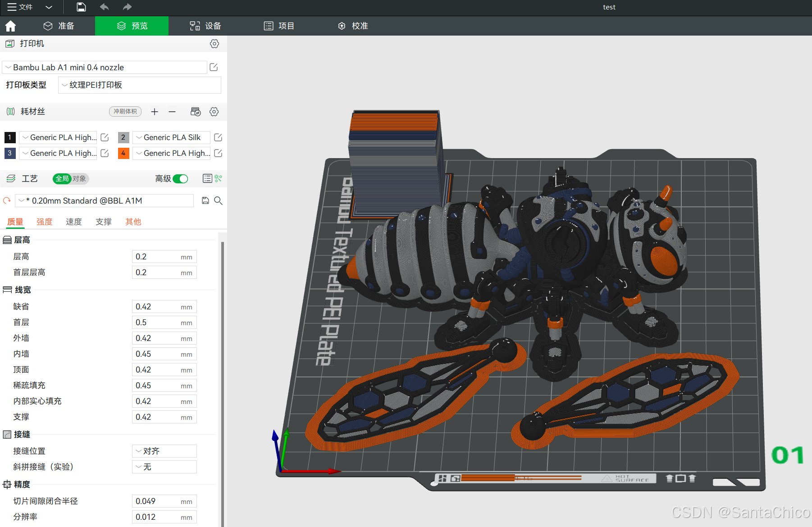Add a filament with the plus icon

click(155, 112)
